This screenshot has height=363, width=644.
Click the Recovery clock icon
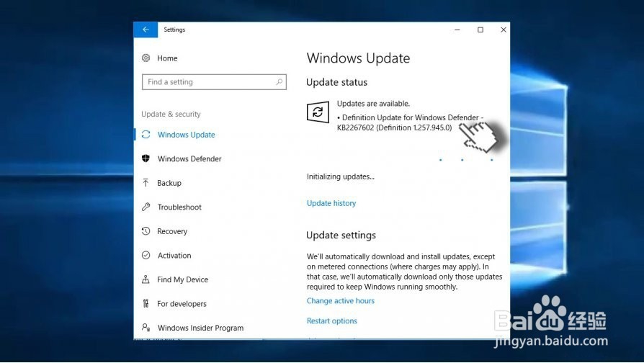pyautogui.click(x=146, y=230)
